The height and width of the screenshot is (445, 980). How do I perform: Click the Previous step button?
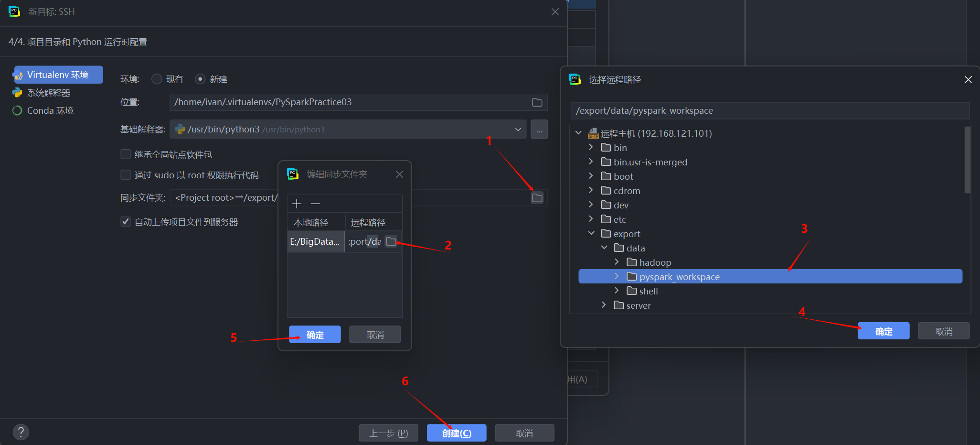(x=388, y=433)
